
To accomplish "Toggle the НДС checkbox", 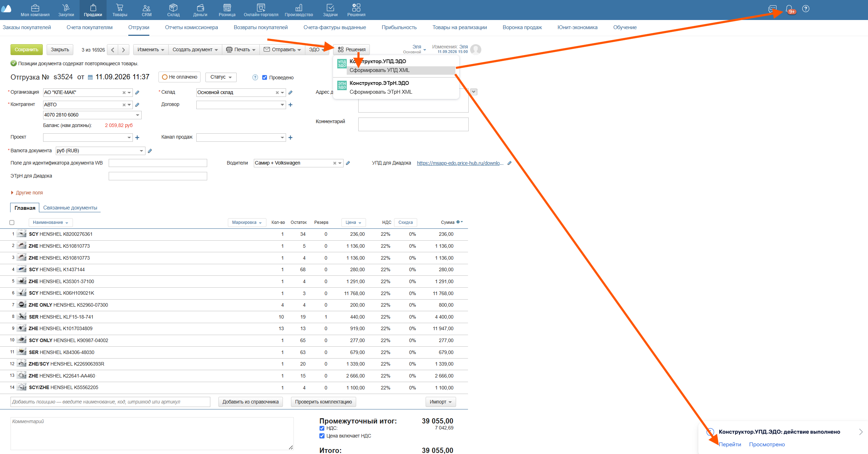I will (322, 428).
